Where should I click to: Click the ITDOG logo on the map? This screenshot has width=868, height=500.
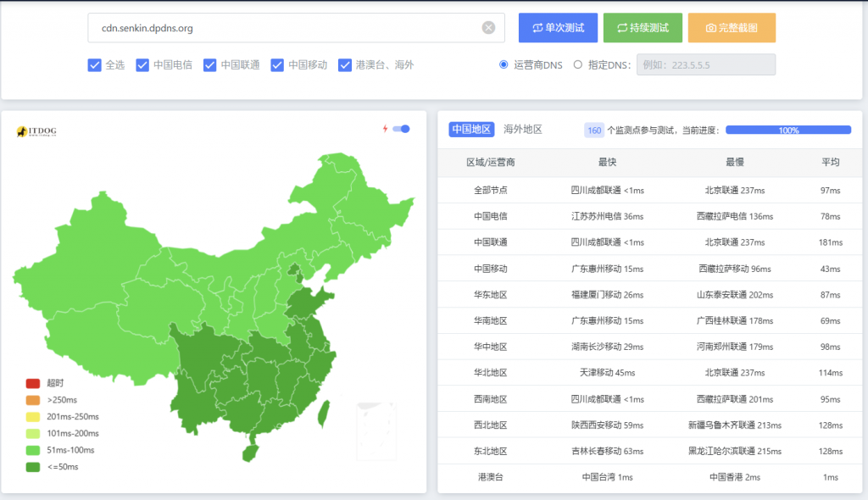pyautogui.click(x=36, y=132)
